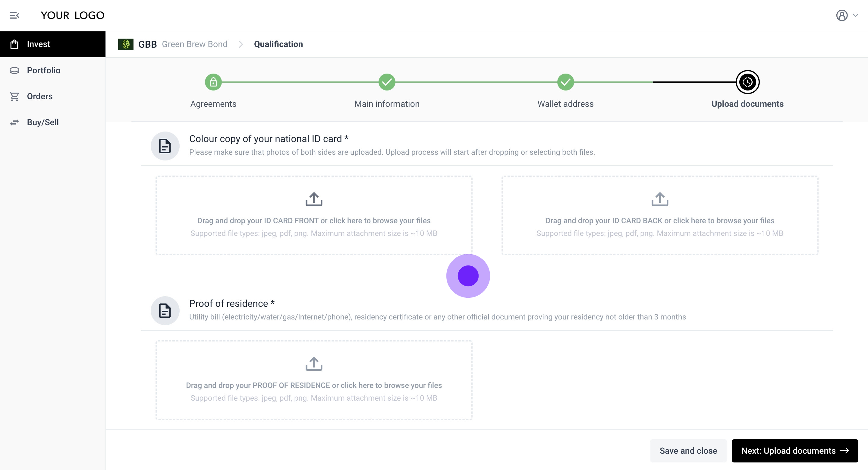868x470 pixels.
Task: Go to Portfolio in the sidebar
Action: [x=43, y=70]
